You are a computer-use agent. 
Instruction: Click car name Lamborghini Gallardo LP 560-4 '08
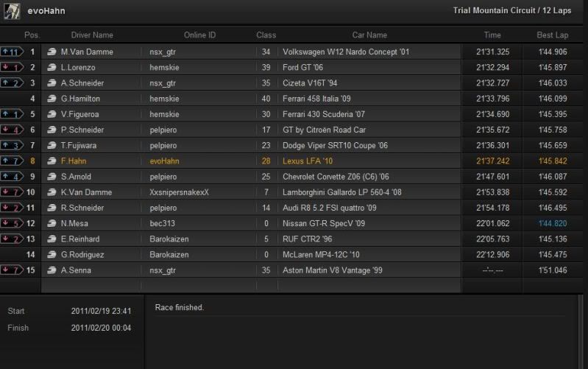click(x=342, y=192)
